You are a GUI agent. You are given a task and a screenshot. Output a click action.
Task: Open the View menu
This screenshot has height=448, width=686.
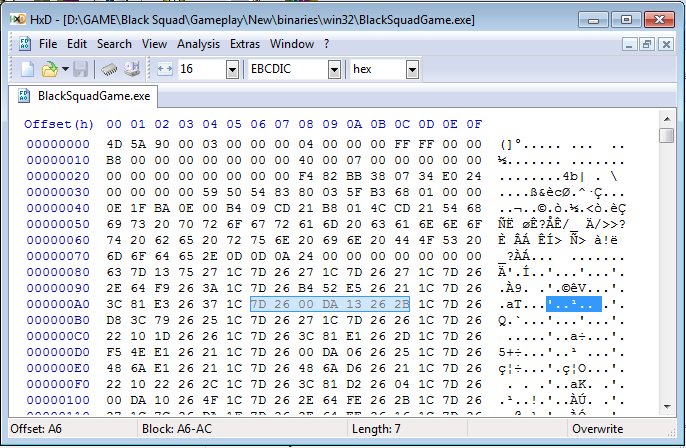(154, 44)
